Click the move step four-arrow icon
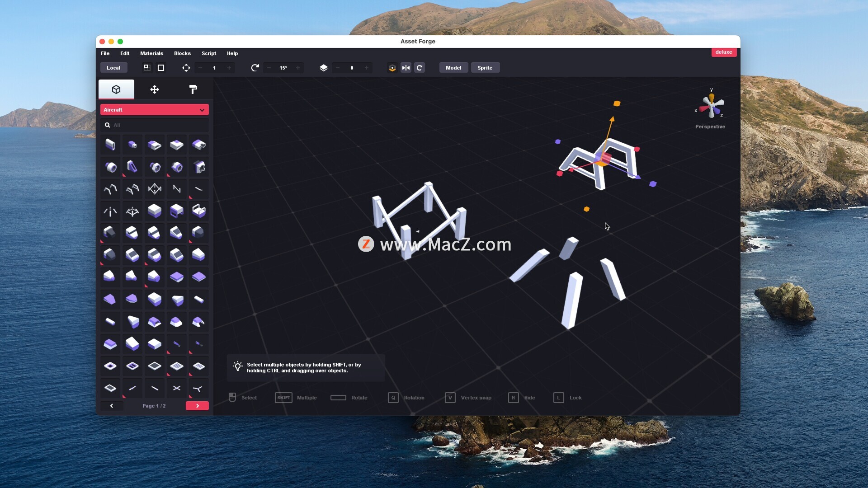The image size is (868, 488). point(186,68)
